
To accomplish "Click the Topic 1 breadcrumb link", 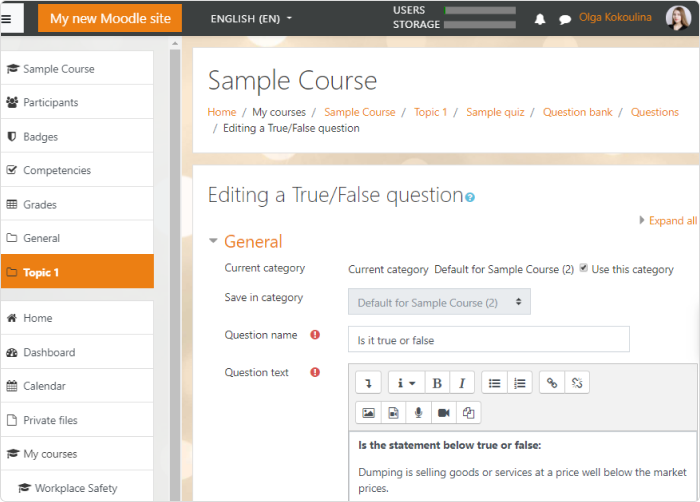I will click(430, 112).
